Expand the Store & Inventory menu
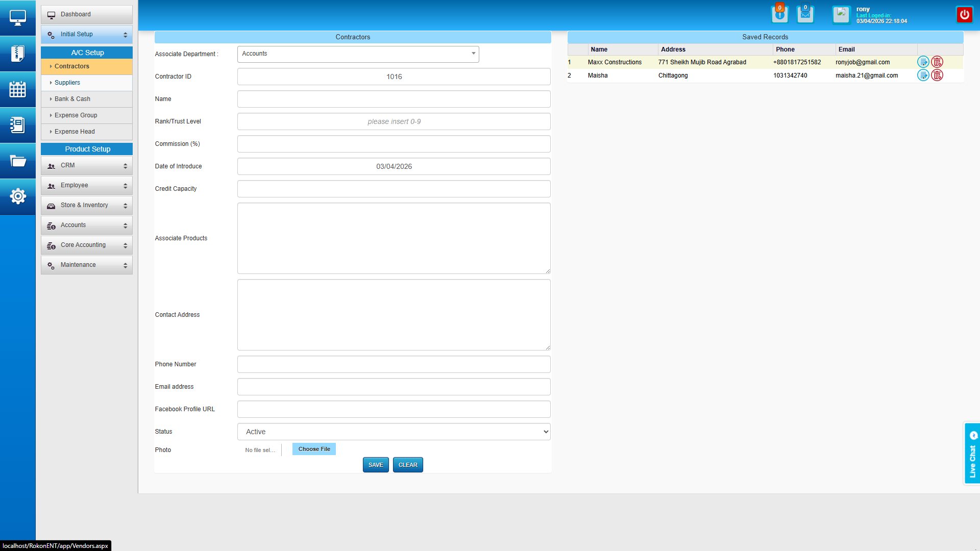The height and width of the screenshot is (551, 980). pyautogui.click(x=86, y=206)
